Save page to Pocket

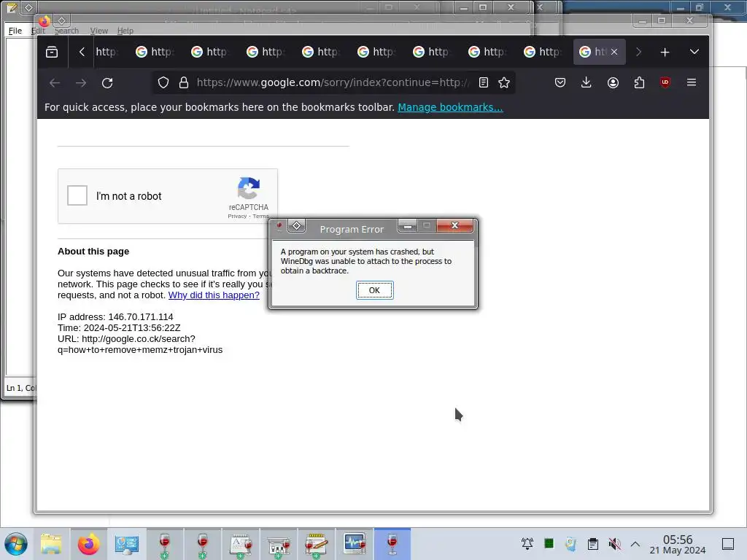tap(560, 83)
